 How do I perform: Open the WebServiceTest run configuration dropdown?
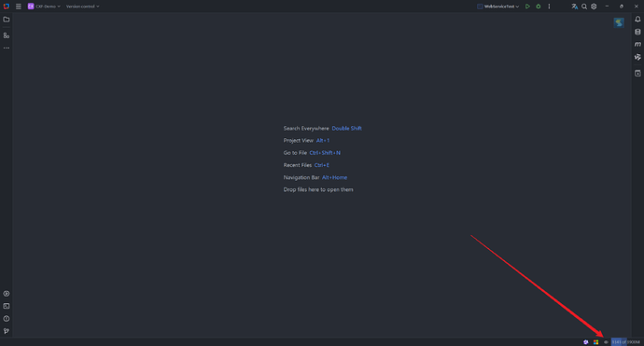[498, 7]
